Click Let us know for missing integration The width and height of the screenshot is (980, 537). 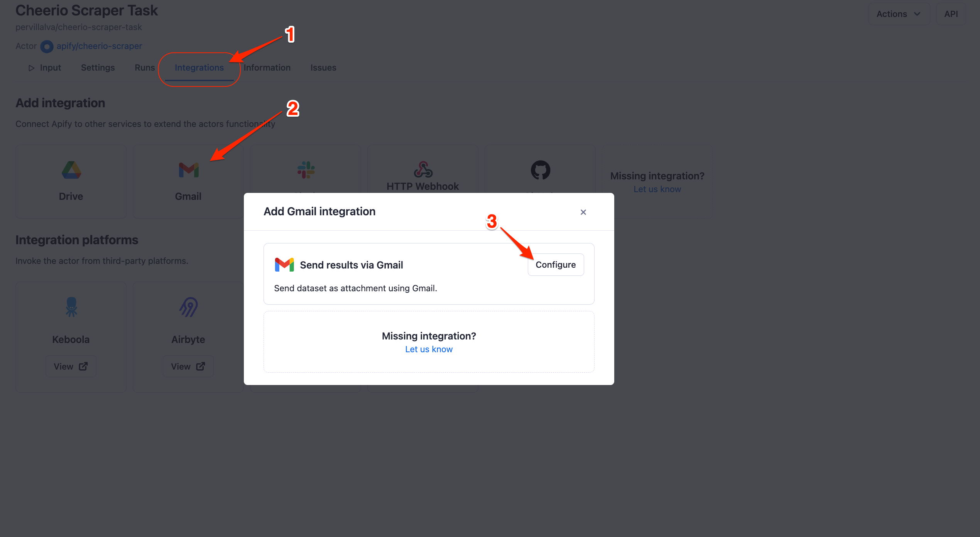click(429, 349)
